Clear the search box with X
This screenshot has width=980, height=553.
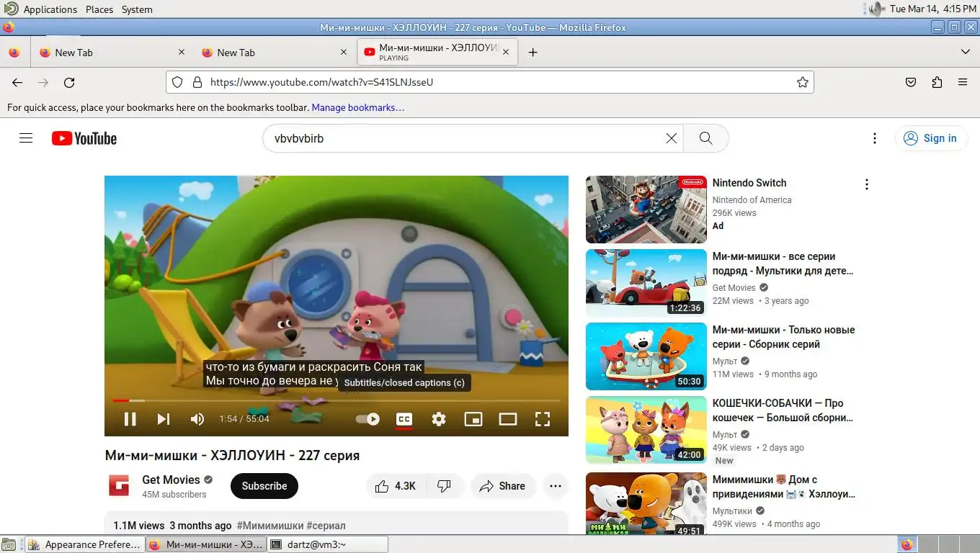[672, 138]
